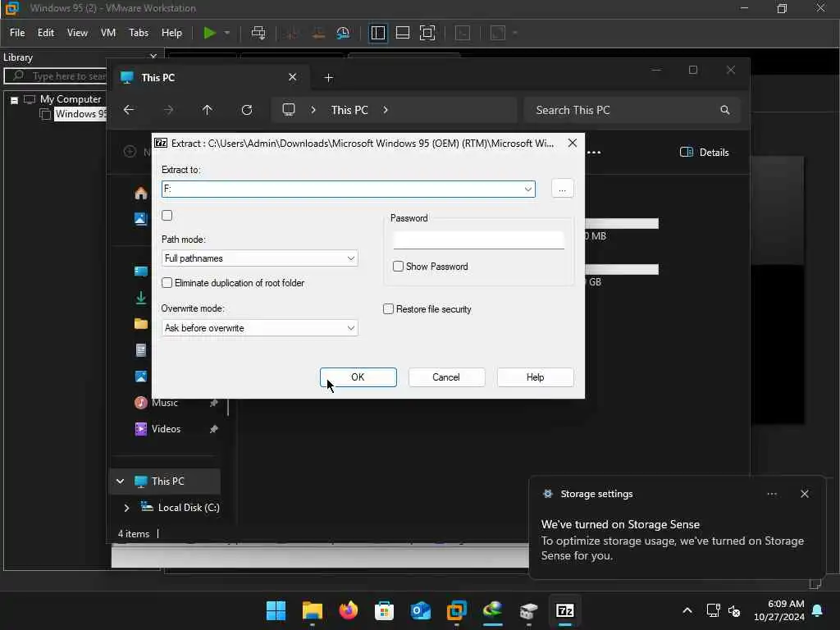The width and height of the screenshot is (840, 630).
Task: Click the library search field
Action: [x=57, y=76]
